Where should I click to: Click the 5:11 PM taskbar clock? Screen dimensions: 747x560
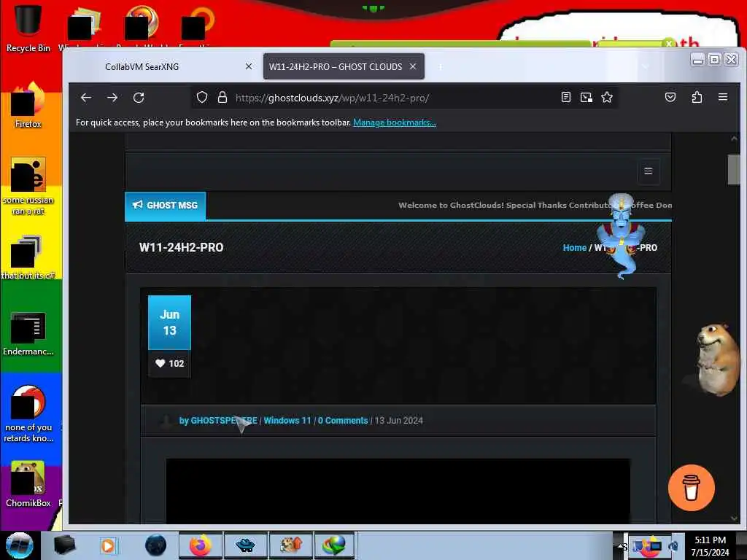[710, 545]
